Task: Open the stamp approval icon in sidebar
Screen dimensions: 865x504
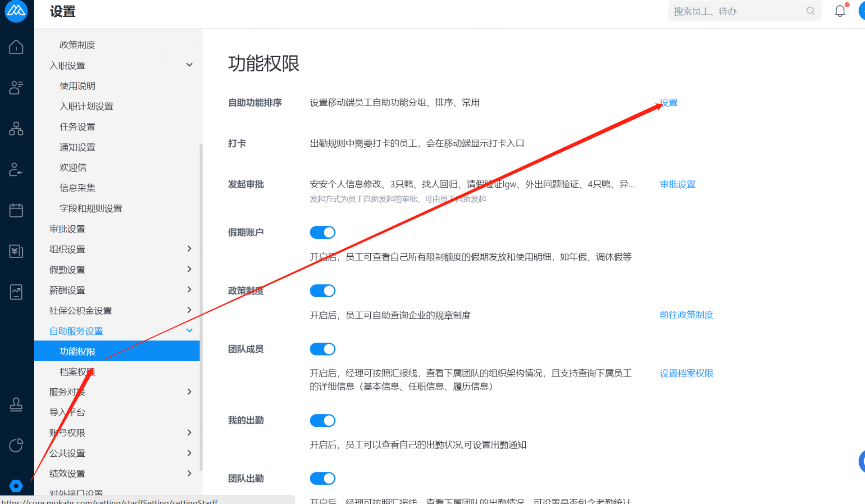Action: tap(16, 404)
